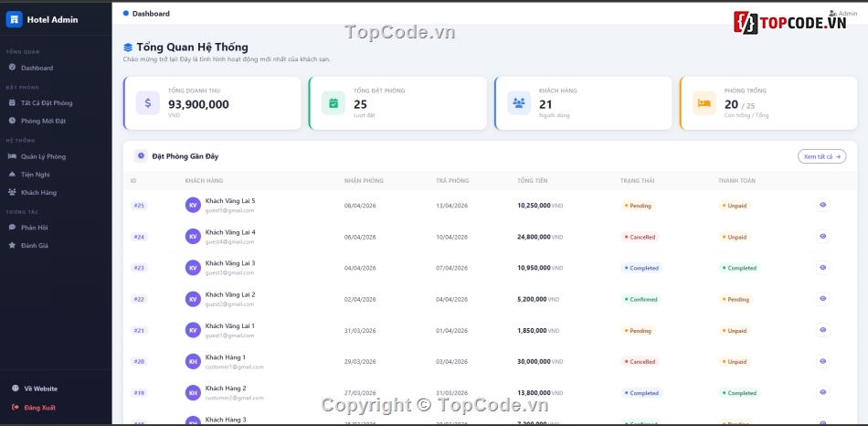Viewport: 868px width, 426px height.
Task: Click the Pending payment badge for booking #22
Action: click(x=736, y=300)
